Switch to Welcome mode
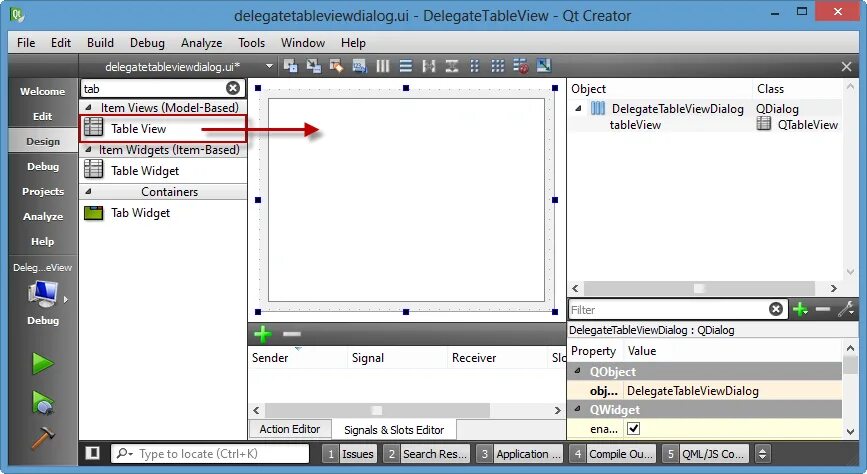The height and width of the screenshot is (474, 867). pyautogui.click(x=43, y=91)
